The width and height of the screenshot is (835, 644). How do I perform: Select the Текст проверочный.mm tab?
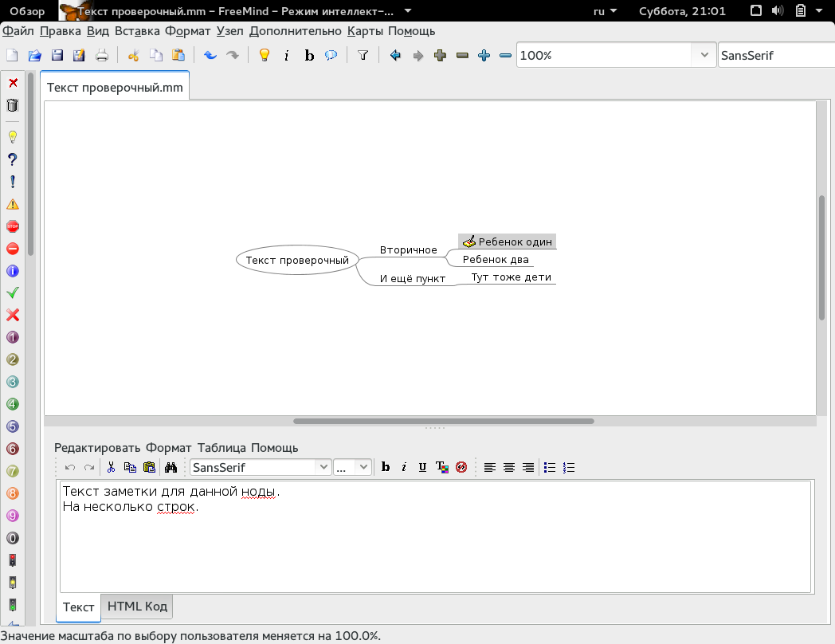115,88
